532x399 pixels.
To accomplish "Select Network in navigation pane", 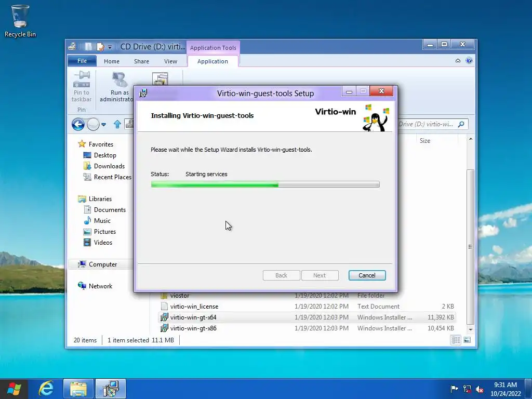I will 100,286.
